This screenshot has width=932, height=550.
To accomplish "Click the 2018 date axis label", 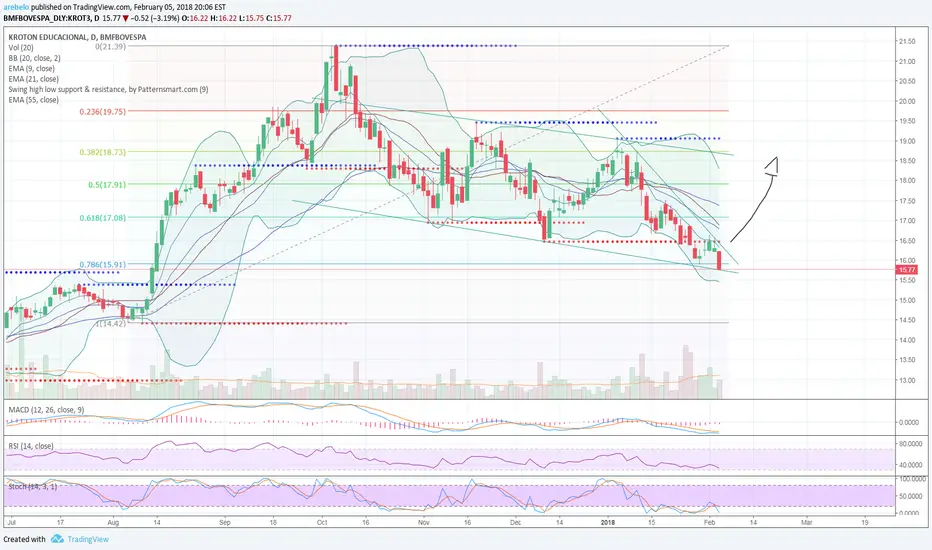I will [x=607, y=523].
